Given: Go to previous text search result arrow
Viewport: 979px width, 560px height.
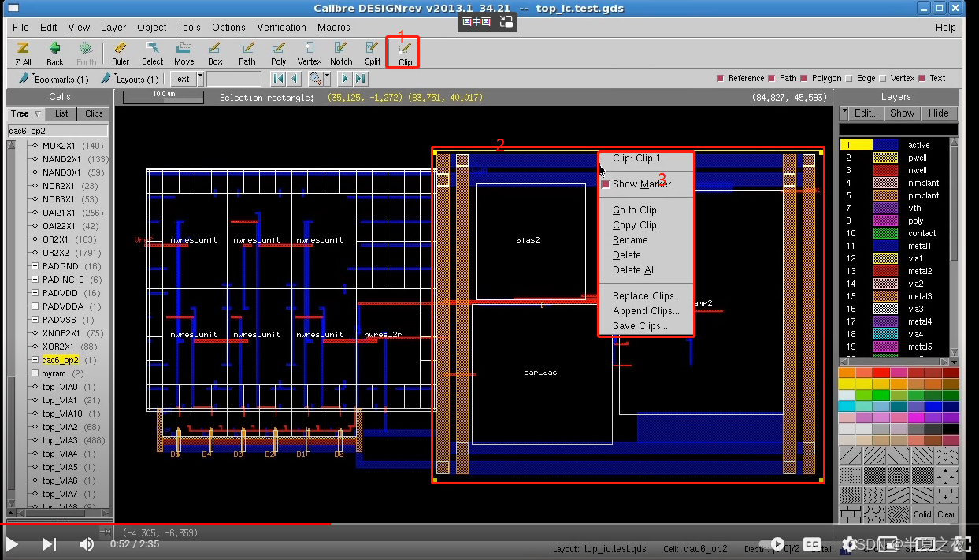Looking at the screenshot, I should tap(294, 79).
